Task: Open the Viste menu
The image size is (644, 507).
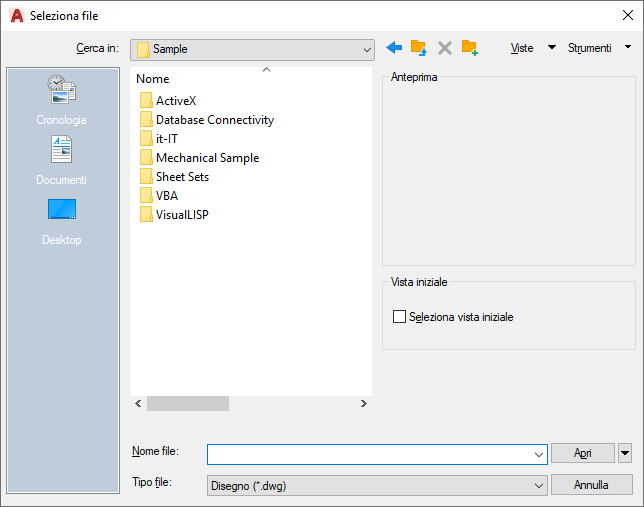Action: (522, 48)
